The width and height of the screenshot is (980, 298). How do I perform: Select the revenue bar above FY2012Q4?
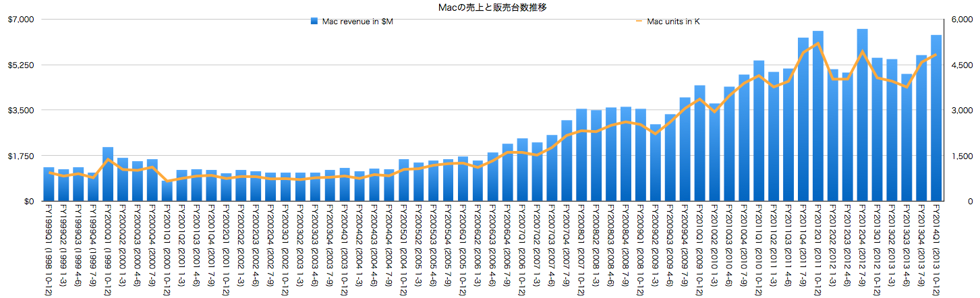point(863,115)
